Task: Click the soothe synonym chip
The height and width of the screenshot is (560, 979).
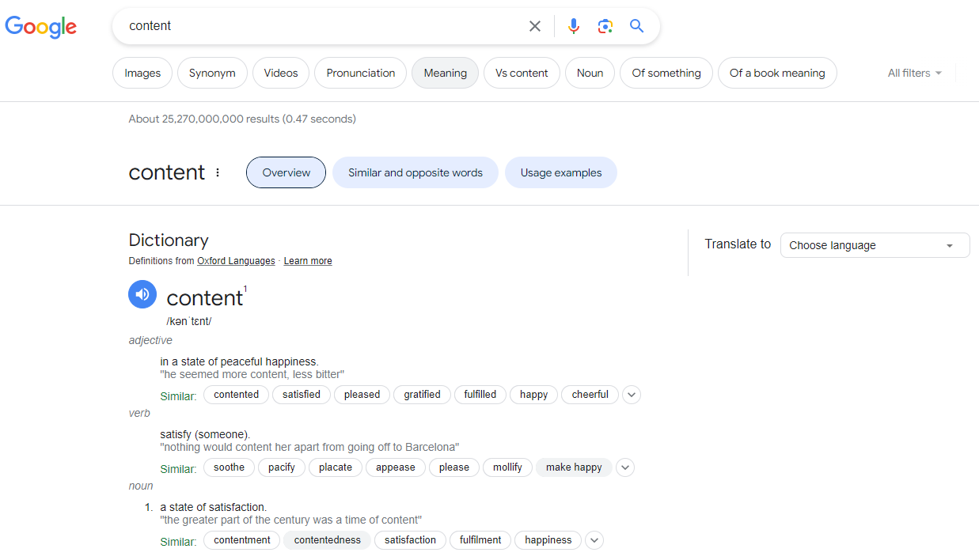Action: coord(229,467)
